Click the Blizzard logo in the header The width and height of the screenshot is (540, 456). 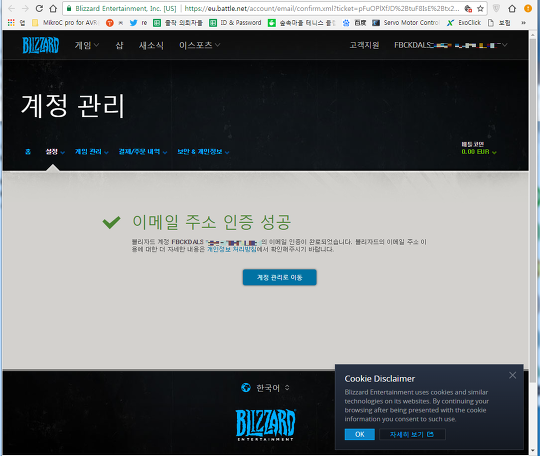pyautogui.click(x=41, y=45)
